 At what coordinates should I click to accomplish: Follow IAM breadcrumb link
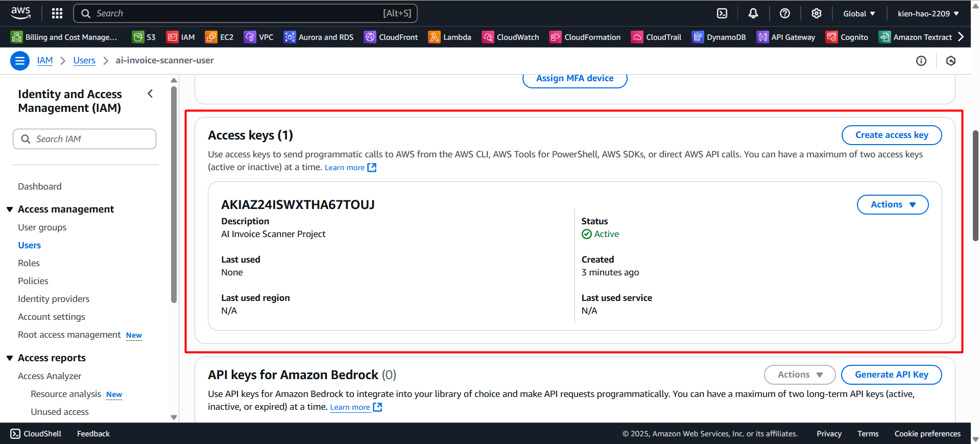tap(45, 60)
